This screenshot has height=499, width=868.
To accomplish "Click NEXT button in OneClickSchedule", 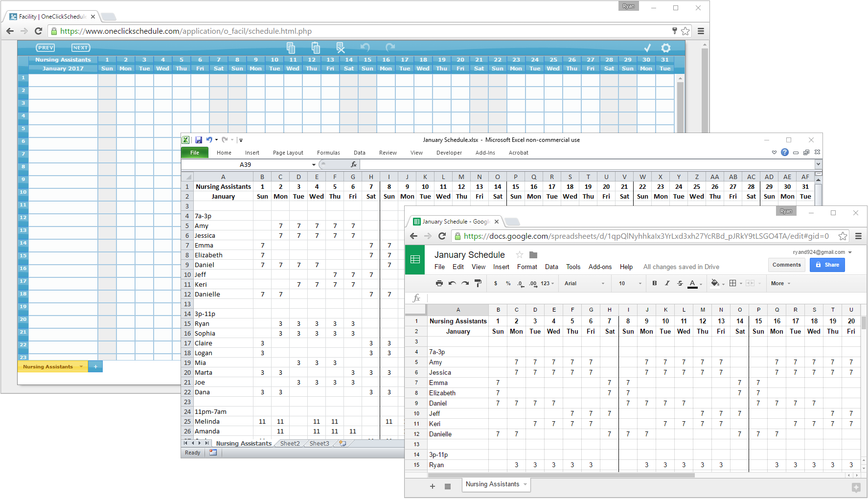I will [x=81, y=47].
